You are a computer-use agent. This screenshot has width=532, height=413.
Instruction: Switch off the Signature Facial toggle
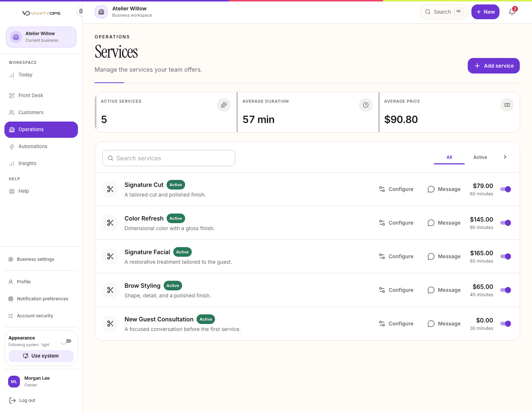pyautogui.click(x=505, y=256)
